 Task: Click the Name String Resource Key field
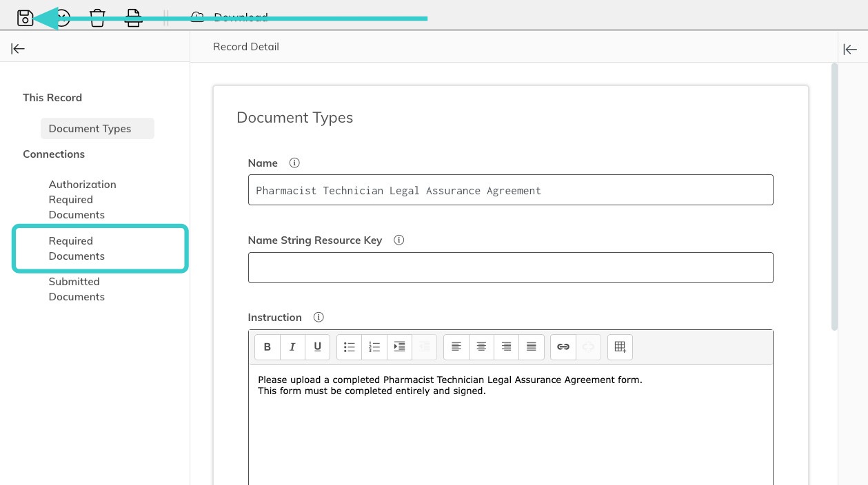511,267
